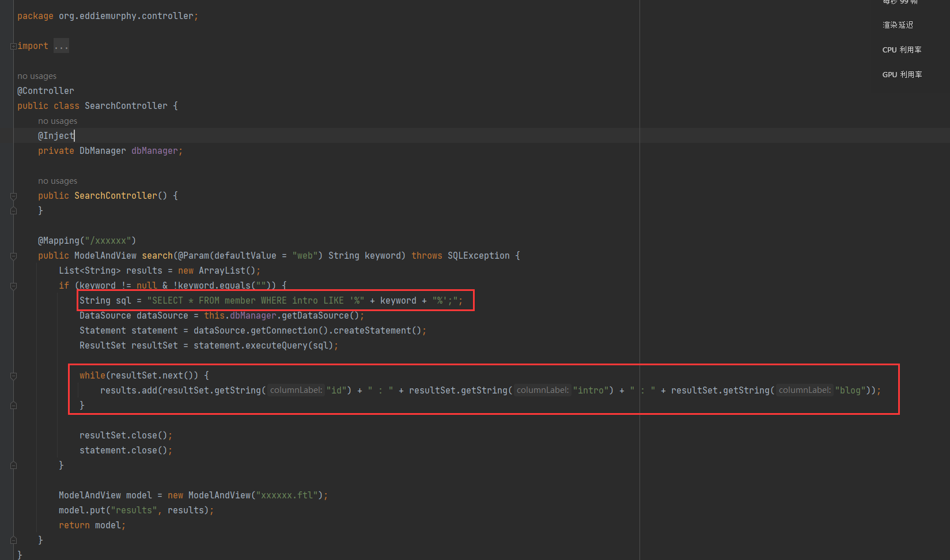
Task: Click SQLException in the throws clause
Action: [x=479, y=256]
